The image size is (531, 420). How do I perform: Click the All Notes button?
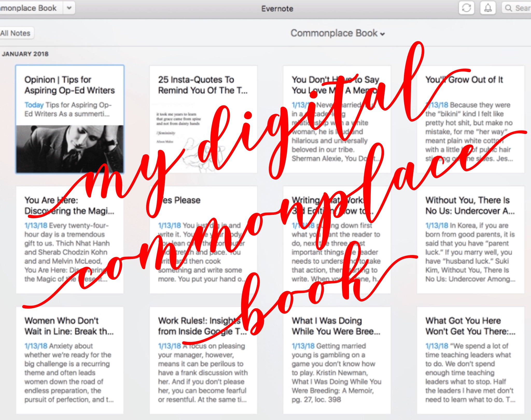coord(16,33)
